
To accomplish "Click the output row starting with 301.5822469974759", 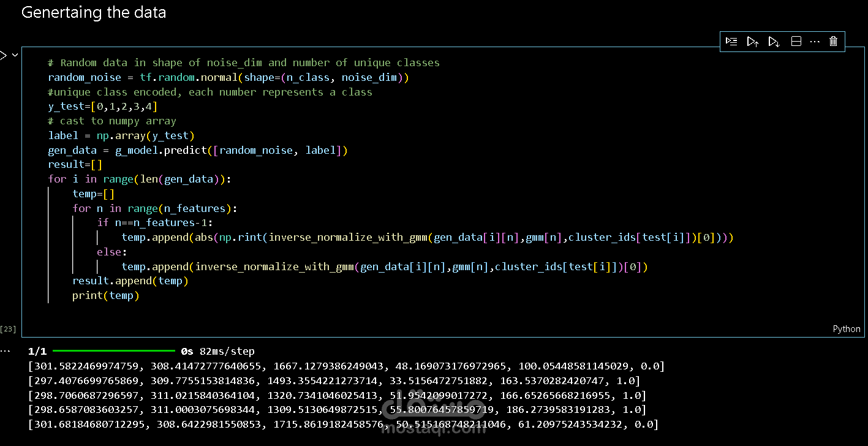I will point(346,366).
